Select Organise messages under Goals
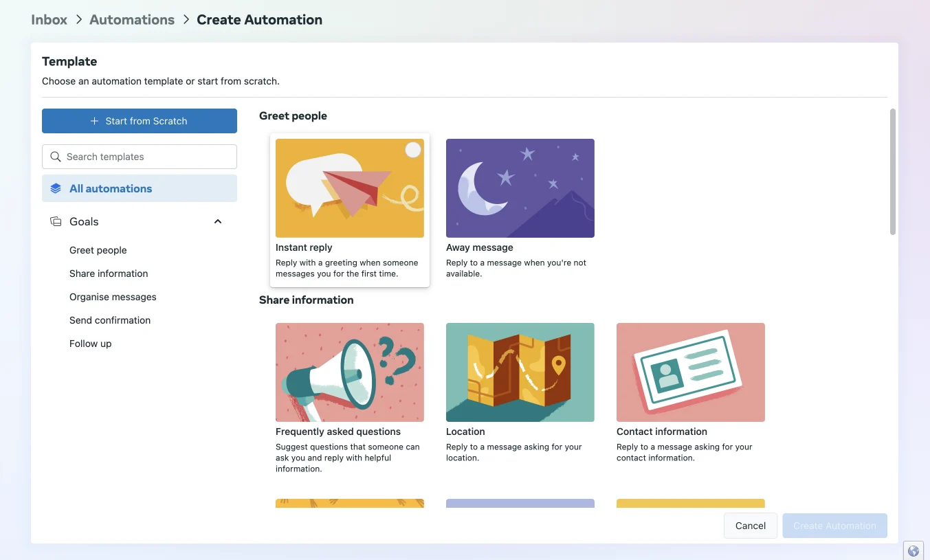 tap(113, 297)
